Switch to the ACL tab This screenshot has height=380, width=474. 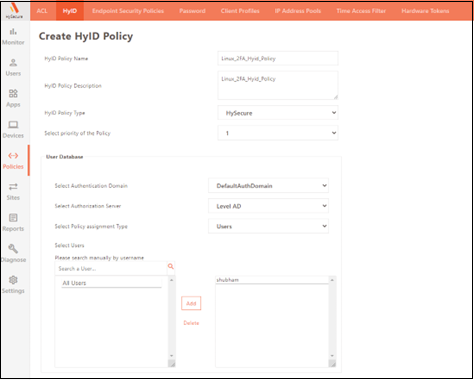click(x=42, y=11)
